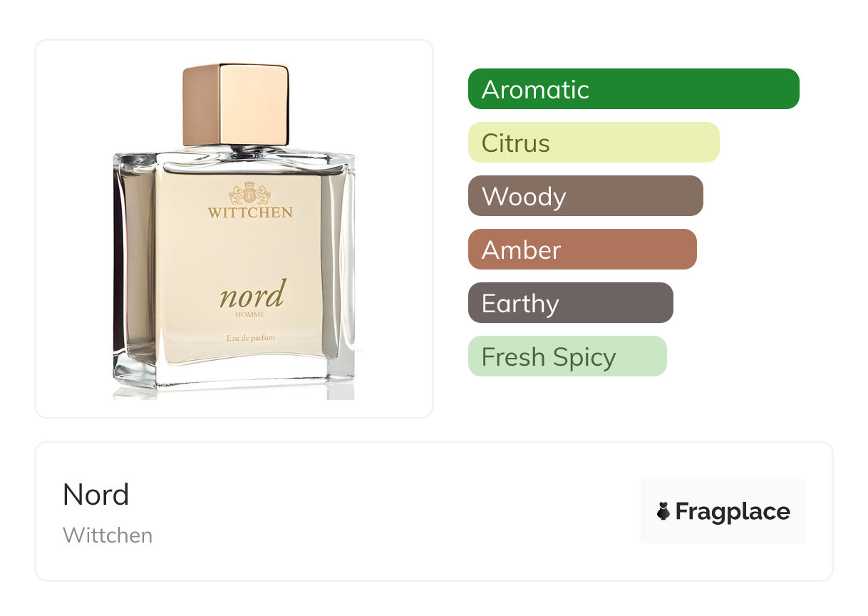Click the Fresh Spicy label text
The width and height of the screenshot is (868, 616).
click(549, 357)
